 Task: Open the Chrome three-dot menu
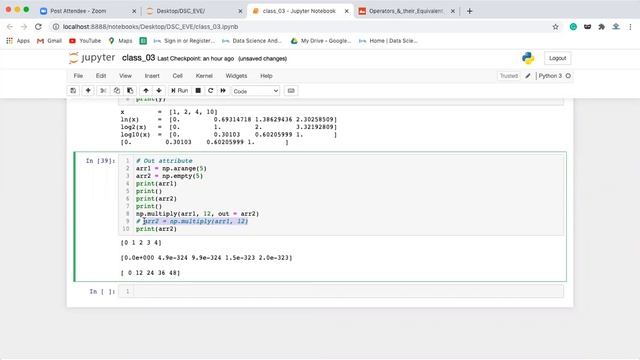pos(630,27)
